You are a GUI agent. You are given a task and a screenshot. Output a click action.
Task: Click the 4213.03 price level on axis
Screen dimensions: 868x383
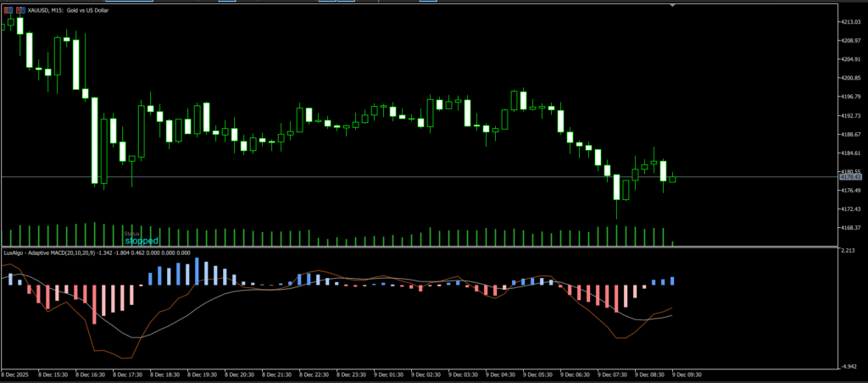tap(850, 22)
